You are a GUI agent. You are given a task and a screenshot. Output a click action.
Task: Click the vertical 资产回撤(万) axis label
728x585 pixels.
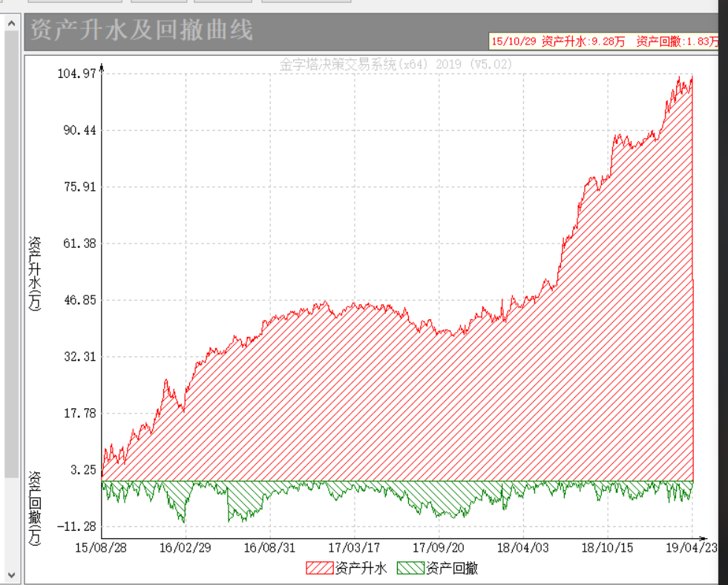pos(35,509)
